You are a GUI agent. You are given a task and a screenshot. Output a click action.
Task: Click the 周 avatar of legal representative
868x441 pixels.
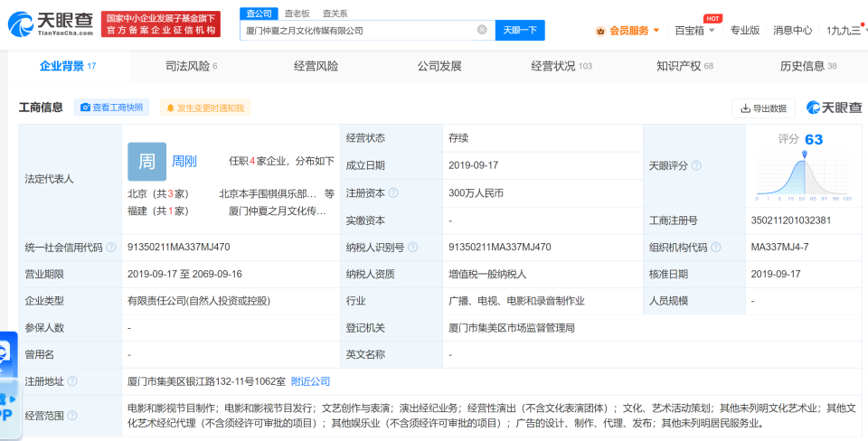[146, 162]
